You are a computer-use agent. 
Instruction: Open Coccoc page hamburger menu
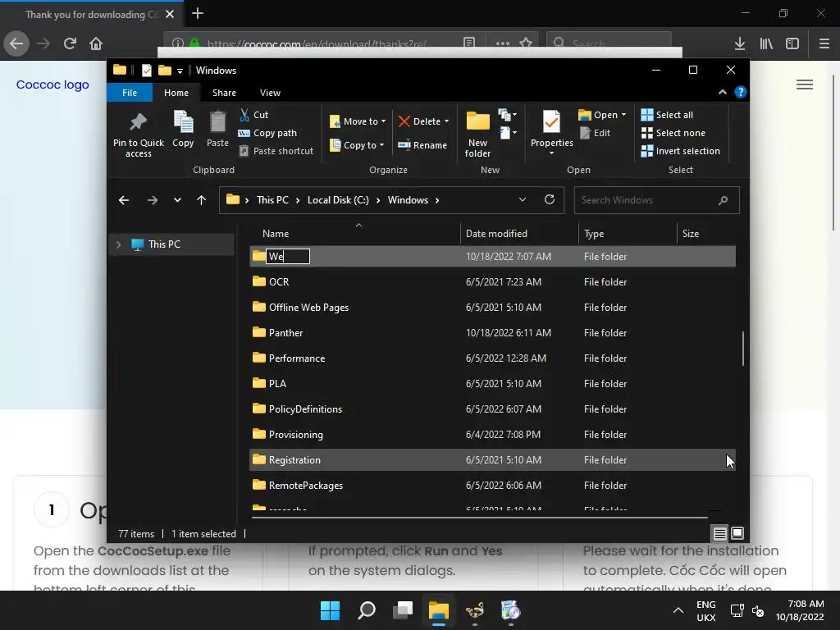[x=805, y=84]
